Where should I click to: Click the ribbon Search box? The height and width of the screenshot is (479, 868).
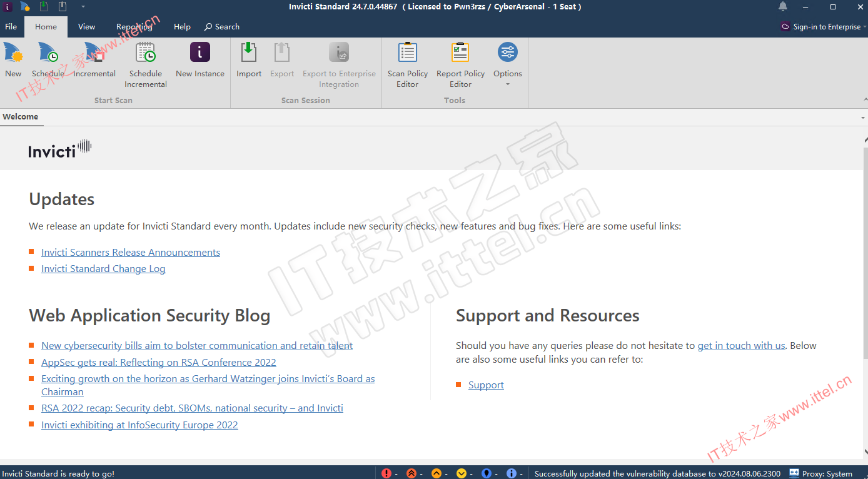222,27
